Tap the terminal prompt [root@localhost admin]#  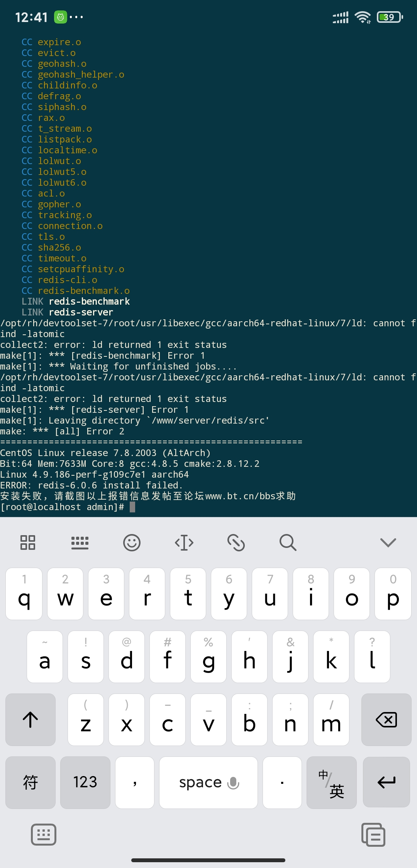pyautogui.click(x=62, y=507)
